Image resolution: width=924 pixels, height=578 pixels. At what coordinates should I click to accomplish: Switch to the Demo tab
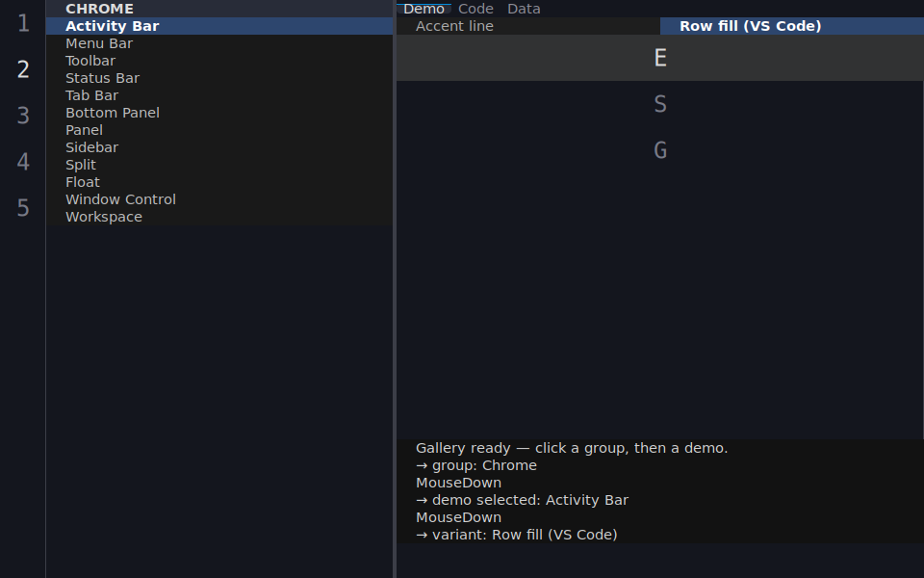423,9
